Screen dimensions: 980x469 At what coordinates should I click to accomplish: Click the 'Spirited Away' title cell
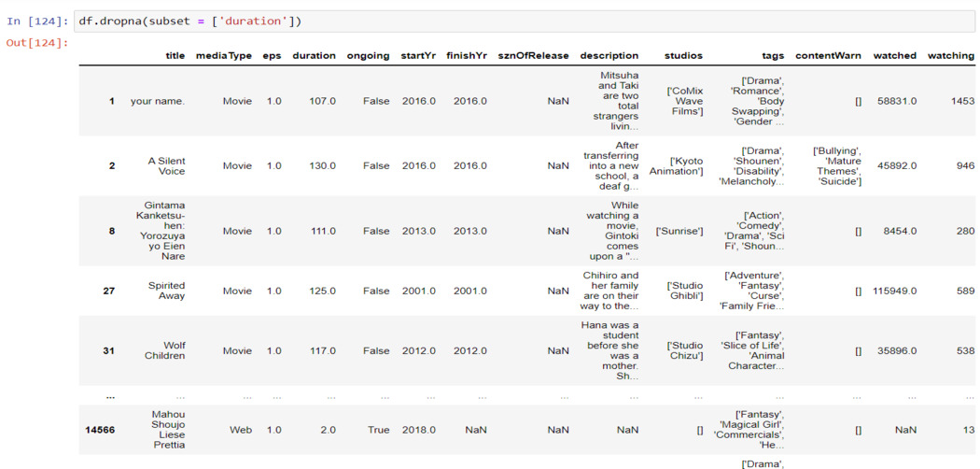tap(166, 291)
